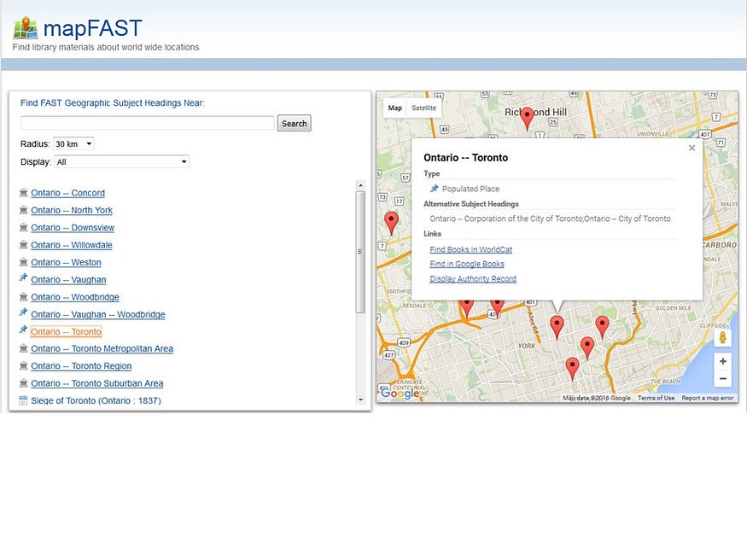Zoom in with the map plus button
The image size is (747, 560).
coord(723,361)
